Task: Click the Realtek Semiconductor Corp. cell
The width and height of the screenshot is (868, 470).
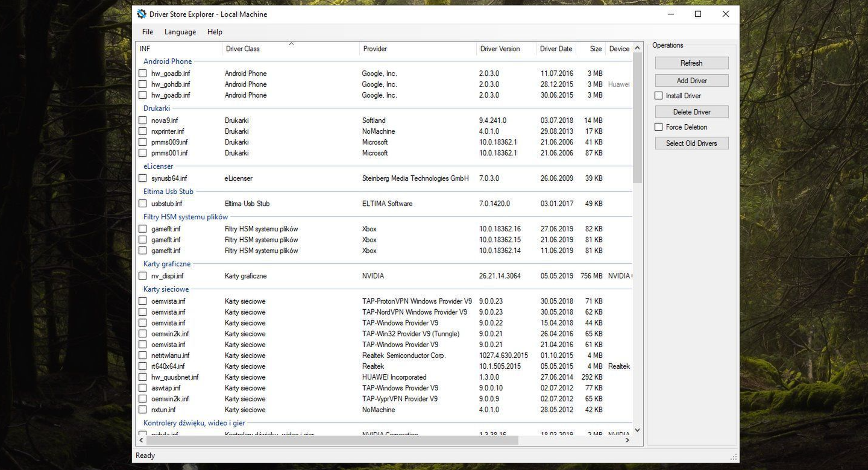Action: tap(404, 356)
